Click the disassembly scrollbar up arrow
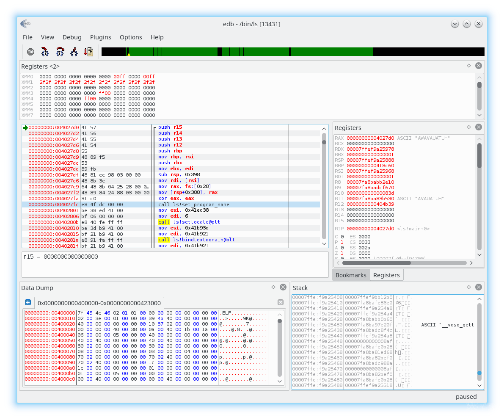The height and width of the screenshot is (420, 504). point(324,129)
